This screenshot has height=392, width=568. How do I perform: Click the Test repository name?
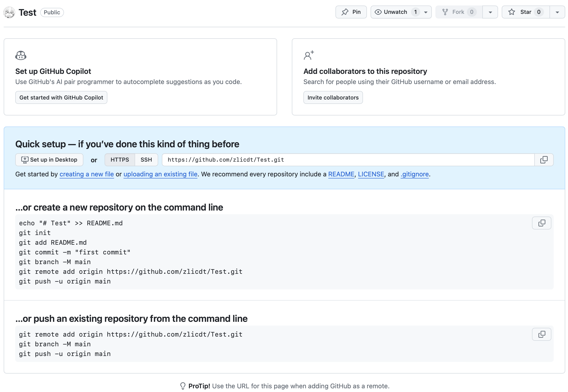pos(27,12)
